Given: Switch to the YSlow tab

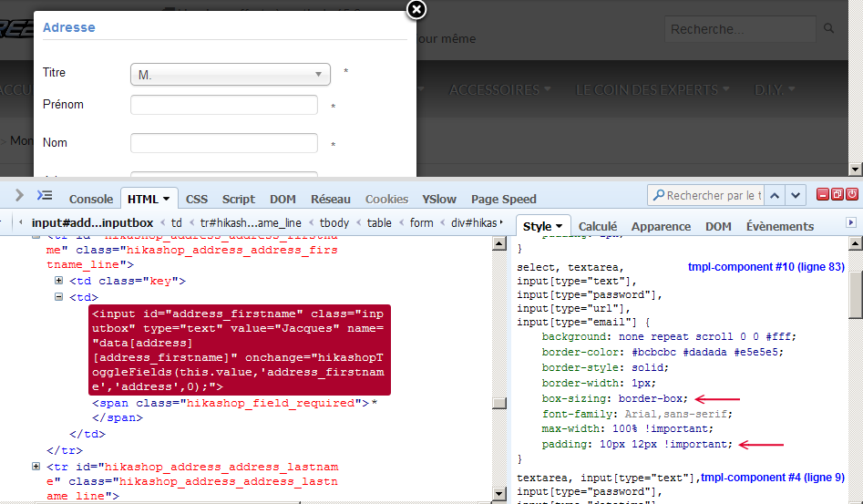Looking at the screenshot, I should 439,200.
